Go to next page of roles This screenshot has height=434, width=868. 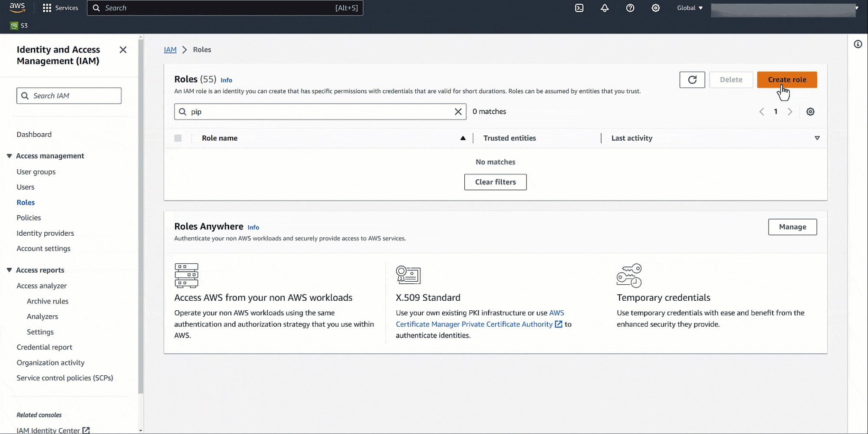tap(790, 112)
